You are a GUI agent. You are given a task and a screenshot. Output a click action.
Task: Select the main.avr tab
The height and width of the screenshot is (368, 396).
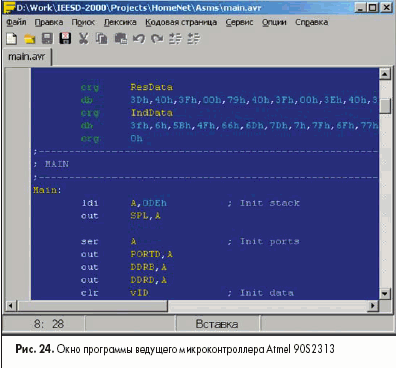pyautogui.click(x=26, y=57)
